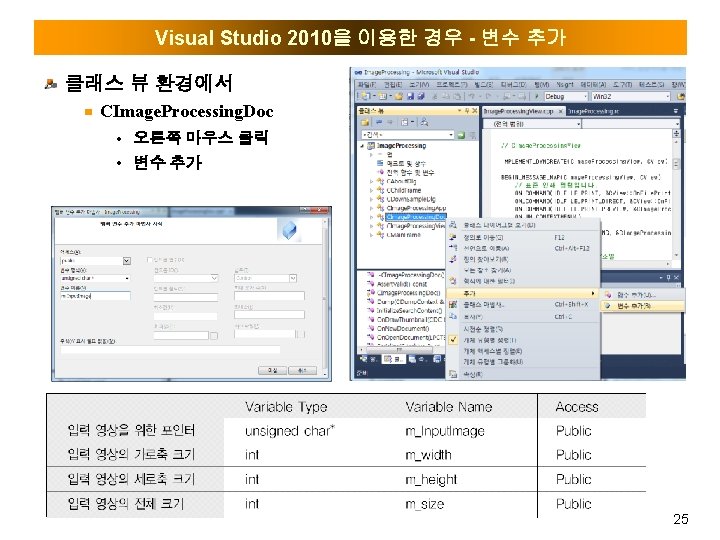Toggle the checked sort option in context menu

(453, 340)
